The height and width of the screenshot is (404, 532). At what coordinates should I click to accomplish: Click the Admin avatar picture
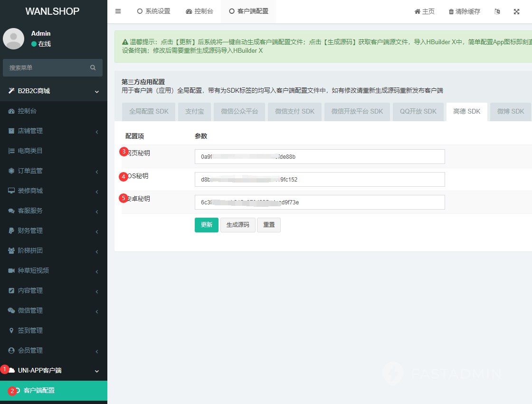tap(14, 38)
